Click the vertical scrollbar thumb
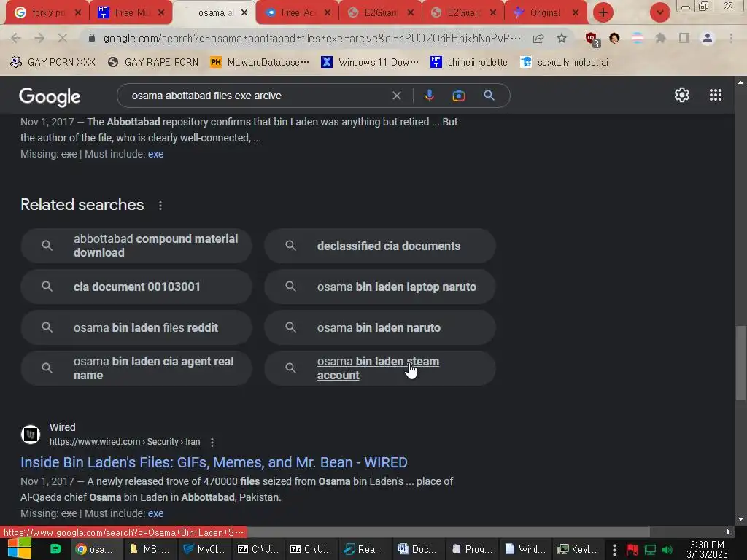 (740, 363)
